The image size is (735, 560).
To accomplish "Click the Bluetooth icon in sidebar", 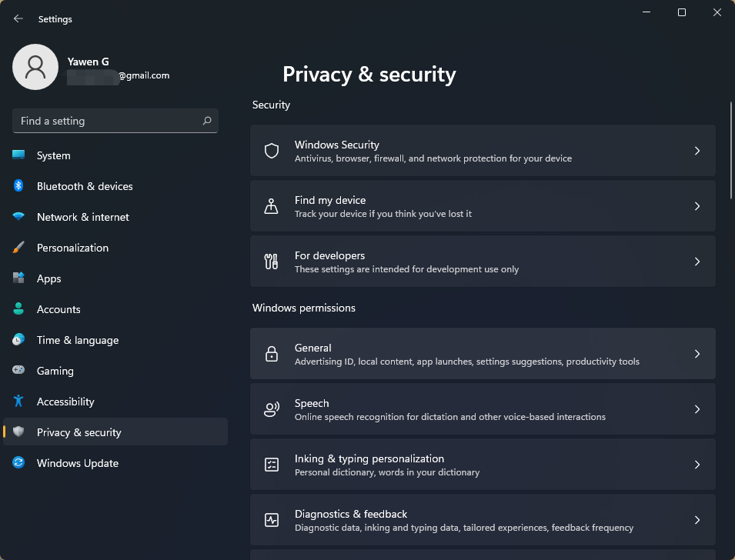I will 18,185.
